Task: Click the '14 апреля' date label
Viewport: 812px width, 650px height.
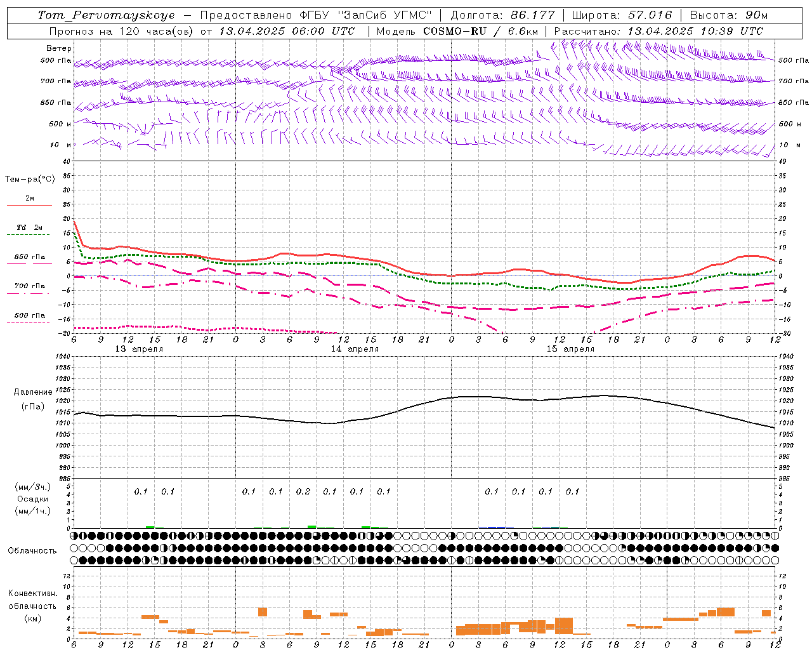Action: tap(355, 349)
